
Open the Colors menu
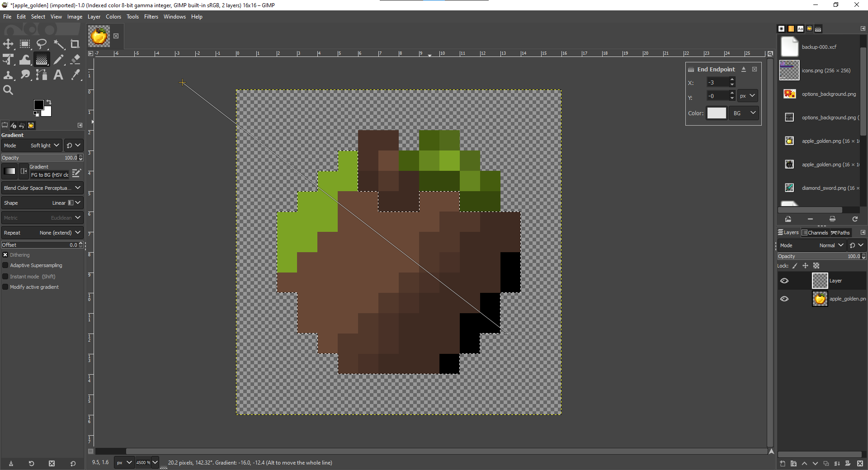(113, 17)
